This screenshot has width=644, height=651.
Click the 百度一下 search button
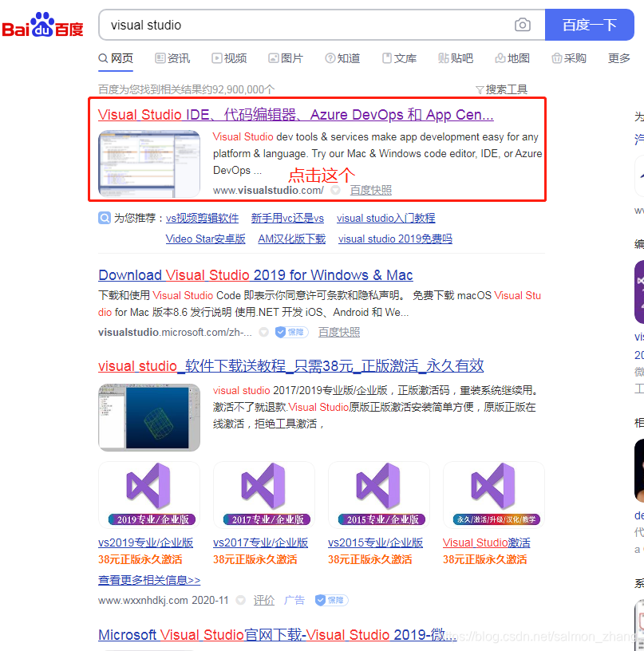click(x=590, y=25)
